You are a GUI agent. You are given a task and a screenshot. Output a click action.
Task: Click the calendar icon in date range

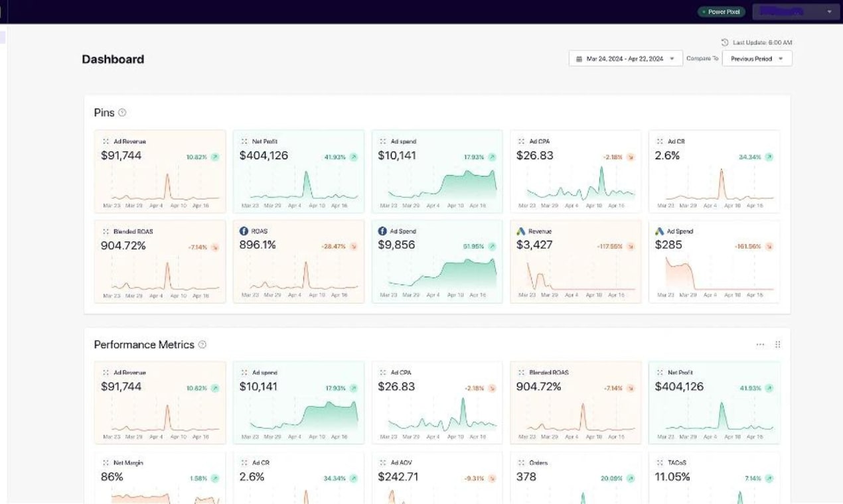coord(579,59)
